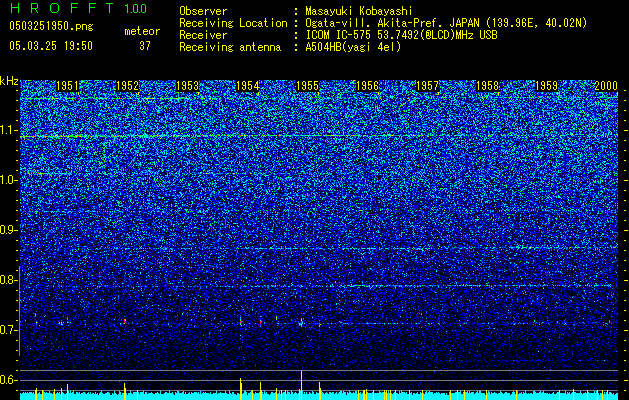Click the 1953 time marker
629x400 pixels.
(x=187, y=86)
